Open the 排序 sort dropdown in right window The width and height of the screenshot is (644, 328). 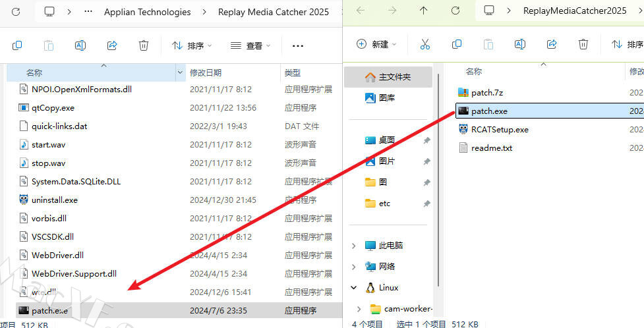(x=627, y=44)
